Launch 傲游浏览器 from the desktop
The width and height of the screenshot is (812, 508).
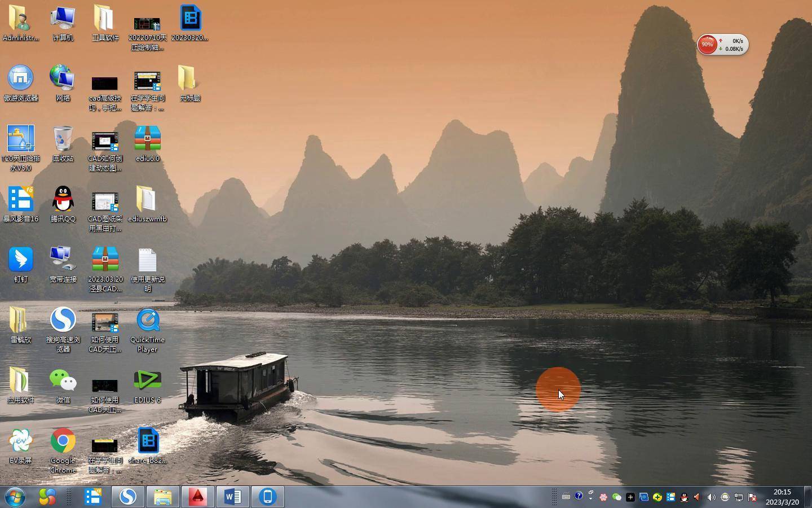click(x=21, y=83)
